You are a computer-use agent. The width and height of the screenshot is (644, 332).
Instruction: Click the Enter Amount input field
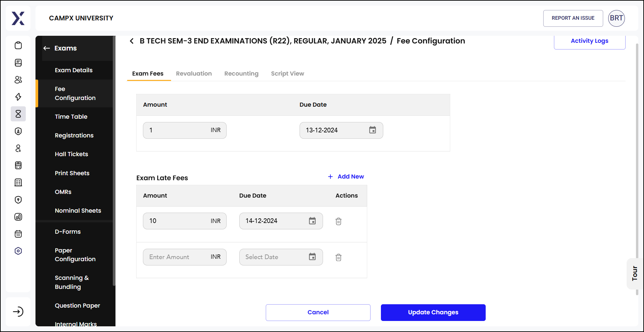[x=185, y=257]
